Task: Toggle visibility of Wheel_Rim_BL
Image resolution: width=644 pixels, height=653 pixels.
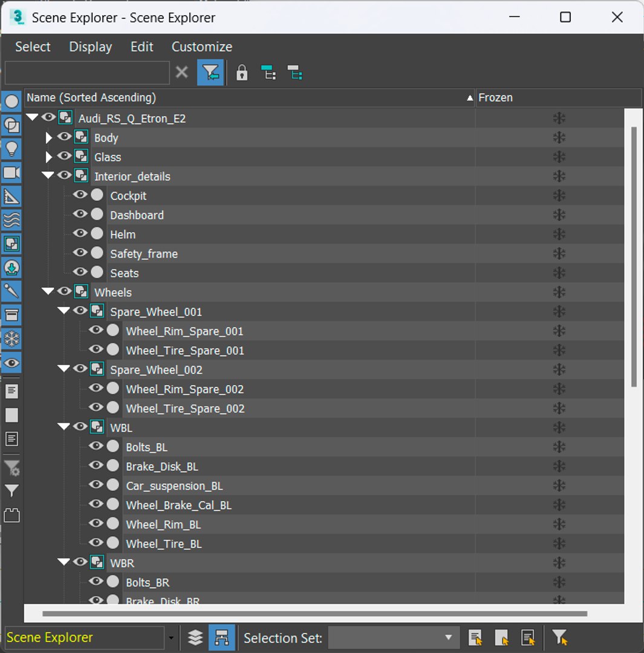Action: click(96, 522)
